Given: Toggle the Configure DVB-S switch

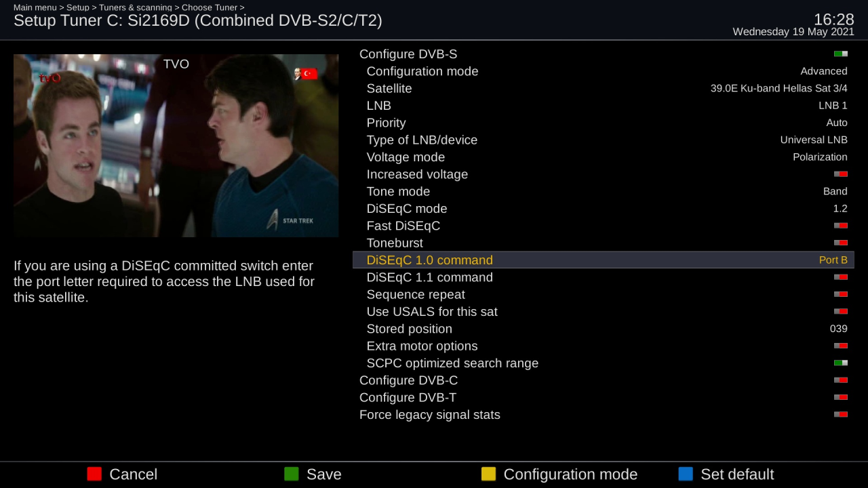Looking at the screenshot, I should (841, 54).
